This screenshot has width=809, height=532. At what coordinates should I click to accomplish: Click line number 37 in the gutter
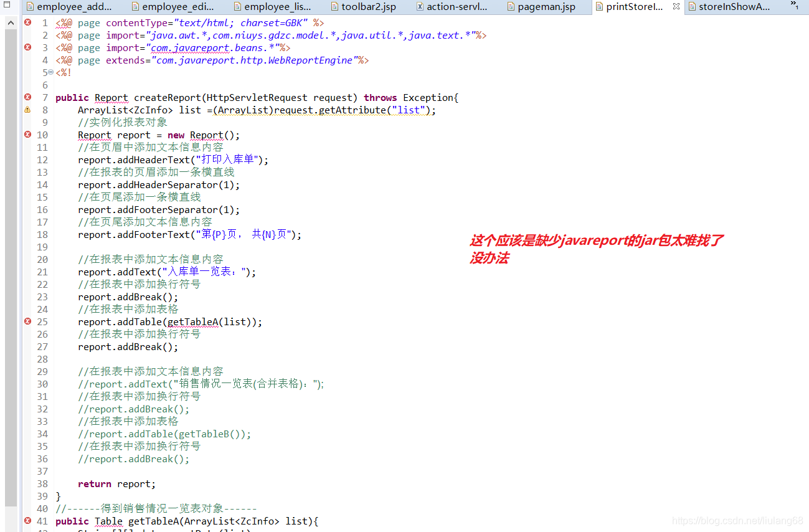coord(42,472)
